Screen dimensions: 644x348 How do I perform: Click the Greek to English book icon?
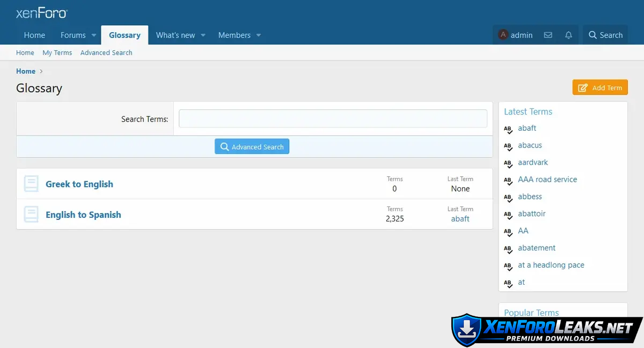click(31, 184)
